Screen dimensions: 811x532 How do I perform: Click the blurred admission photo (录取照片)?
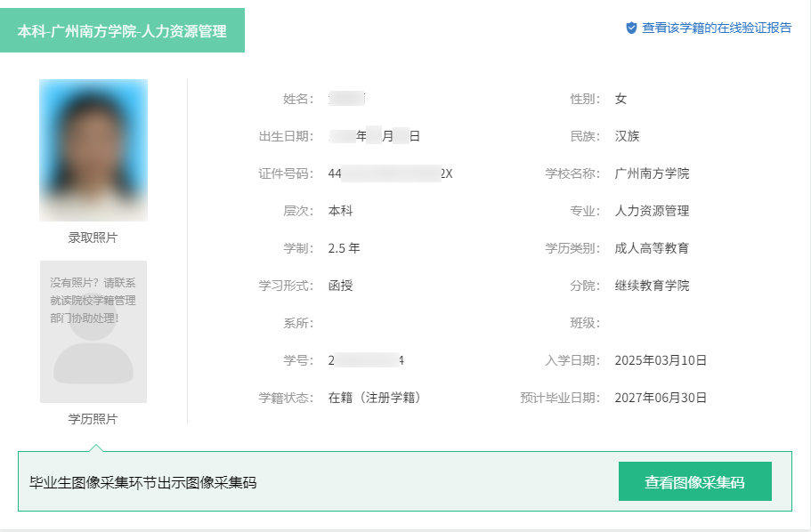click(93, 150)
